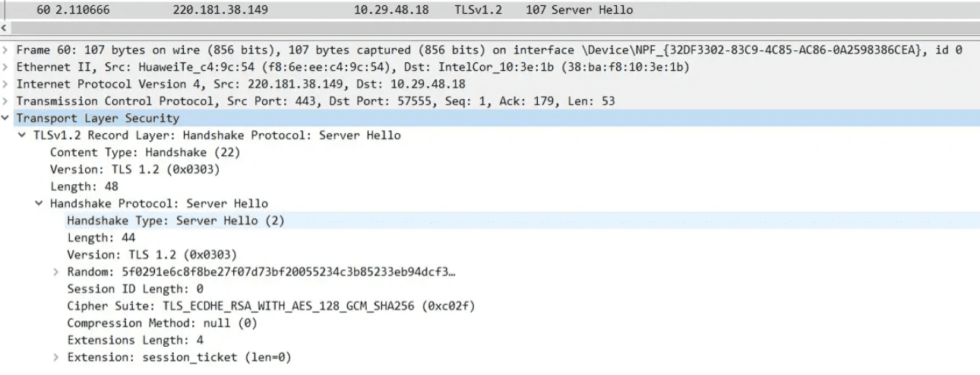The width and height of the screenshot is (980, 375).
Task: Click the horizontal scrollbar left arrow
Action: coord(5,27)
